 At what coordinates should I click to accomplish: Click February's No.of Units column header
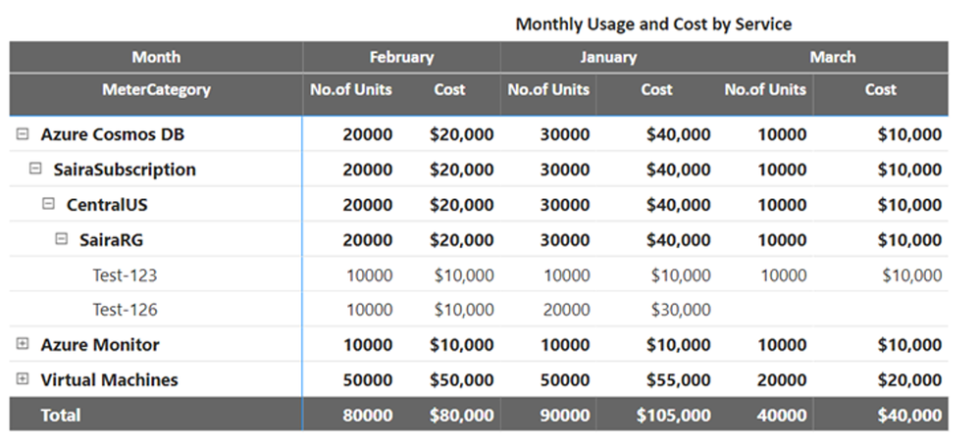tap(350, 89)
